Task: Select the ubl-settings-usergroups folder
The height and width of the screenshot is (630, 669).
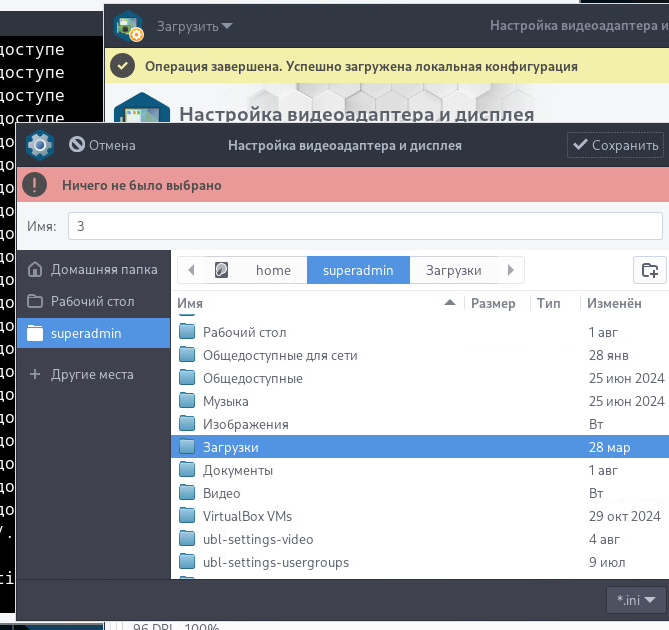Action: point(420,563)
